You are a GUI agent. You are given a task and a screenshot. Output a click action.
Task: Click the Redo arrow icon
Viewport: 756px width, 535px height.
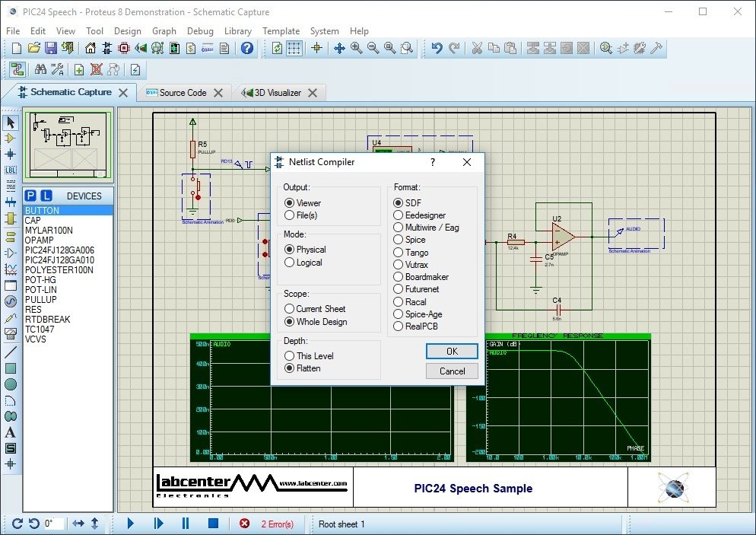[x=454, y=48]
